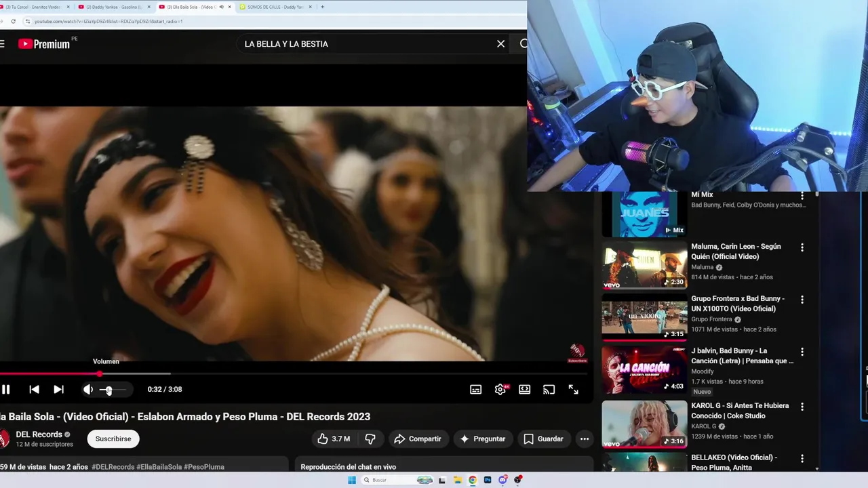
Task: Open a new browser tab
Action: pyautogui.click(x=322, y=7)
